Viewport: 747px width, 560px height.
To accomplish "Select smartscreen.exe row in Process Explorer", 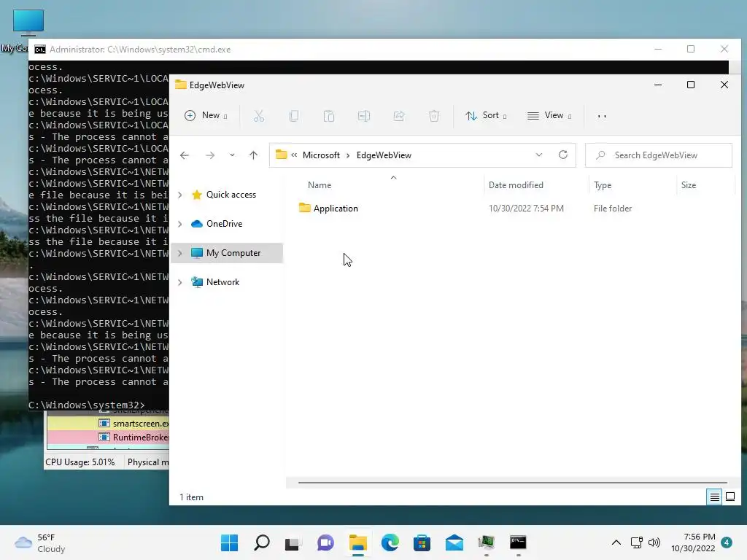I will (x=108, y=424).
